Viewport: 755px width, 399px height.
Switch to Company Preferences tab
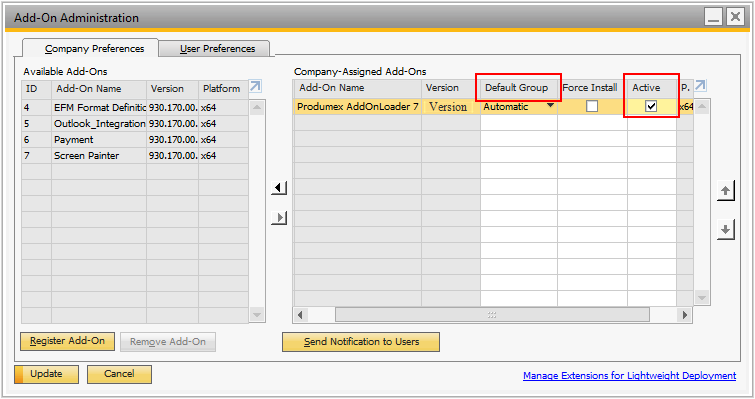click(91, 49)
